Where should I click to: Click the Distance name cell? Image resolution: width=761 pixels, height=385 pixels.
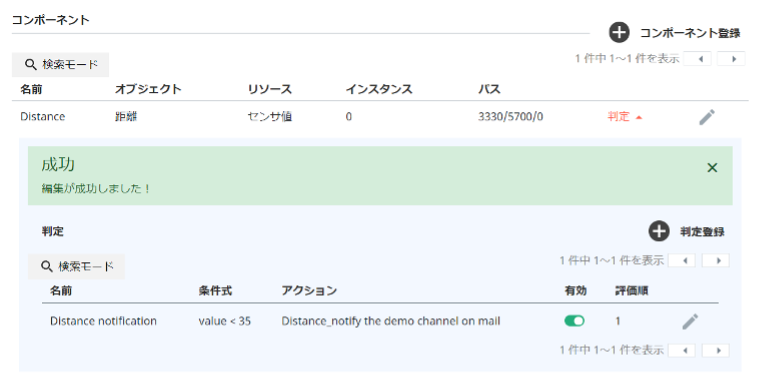point(43,117)
